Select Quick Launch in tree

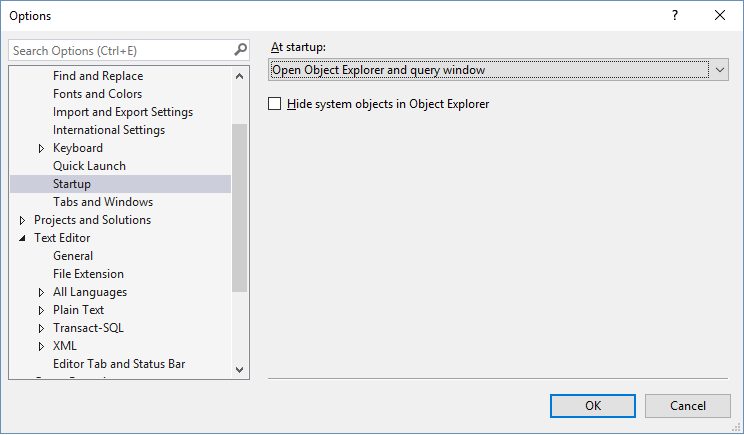tap(89, 166)
